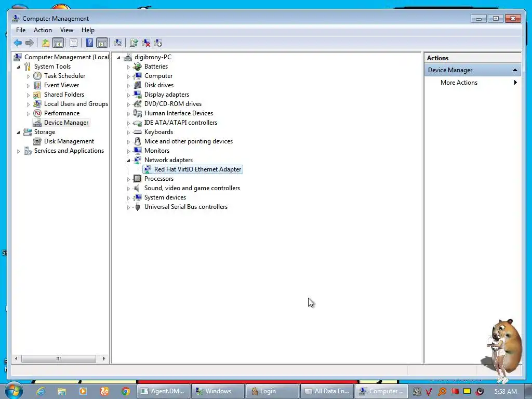Screen dimensions: 532x399
Task: Expand Local Users and Groups node
Action: 28,104
